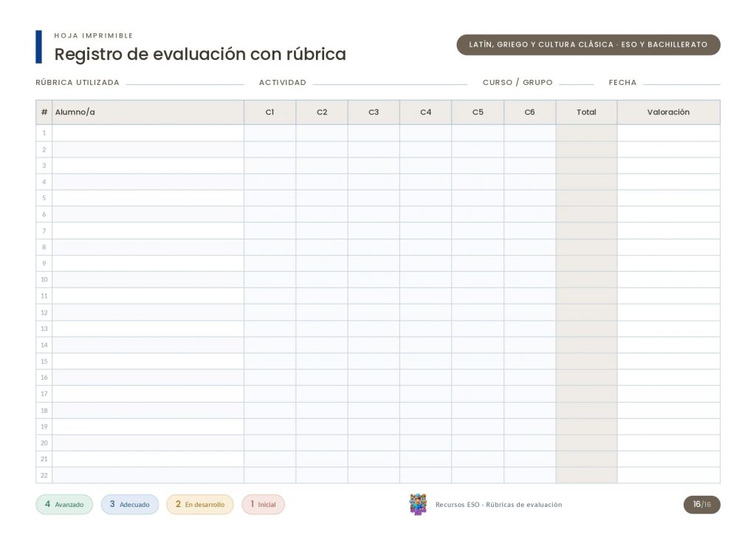The height and width of the screenshot is (535, 756).
Task: Click the Alumno/a cell in row 1
Action: (x=148, y=133)
